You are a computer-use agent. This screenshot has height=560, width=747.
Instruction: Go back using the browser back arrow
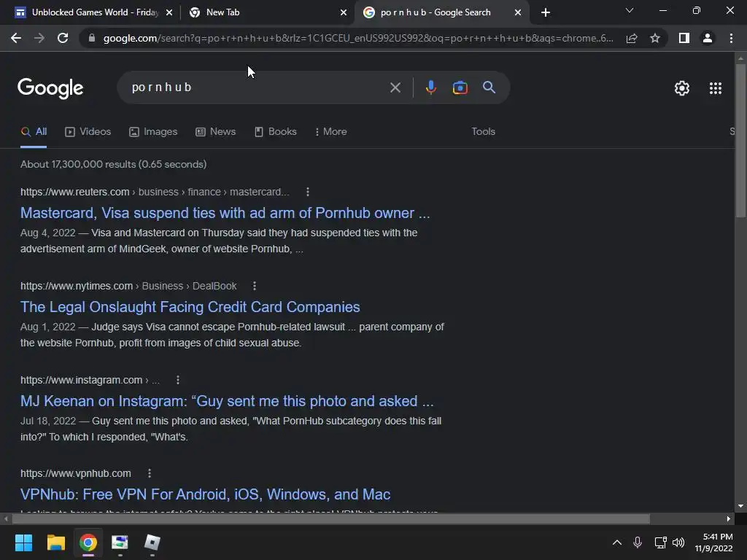(16, 38)
